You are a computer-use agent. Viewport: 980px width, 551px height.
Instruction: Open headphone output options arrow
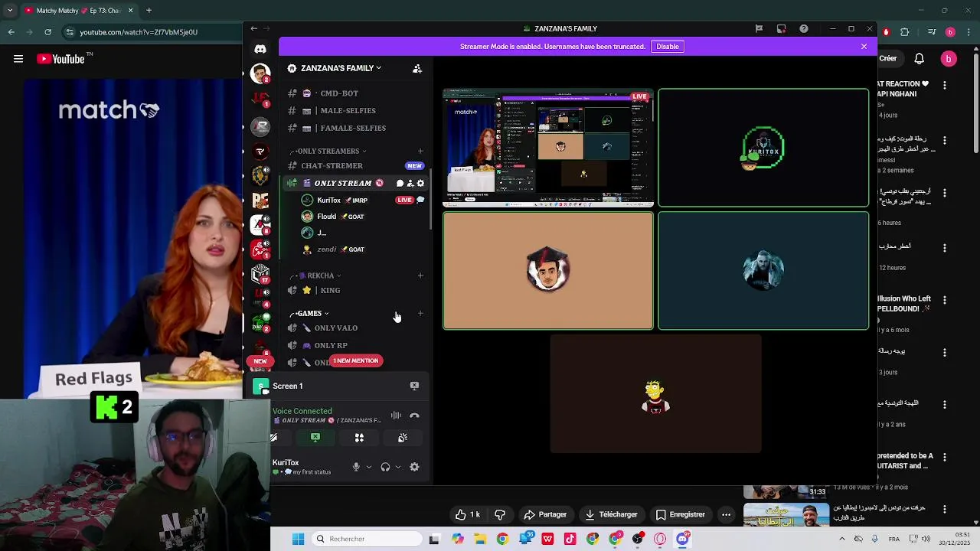(x=398, y=467)
